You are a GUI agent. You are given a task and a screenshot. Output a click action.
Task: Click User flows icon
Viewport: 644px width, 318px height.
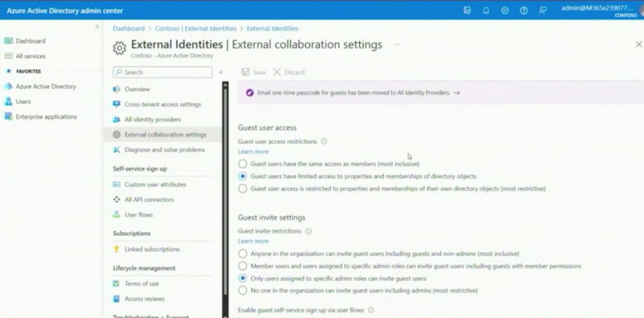(117, 215)
